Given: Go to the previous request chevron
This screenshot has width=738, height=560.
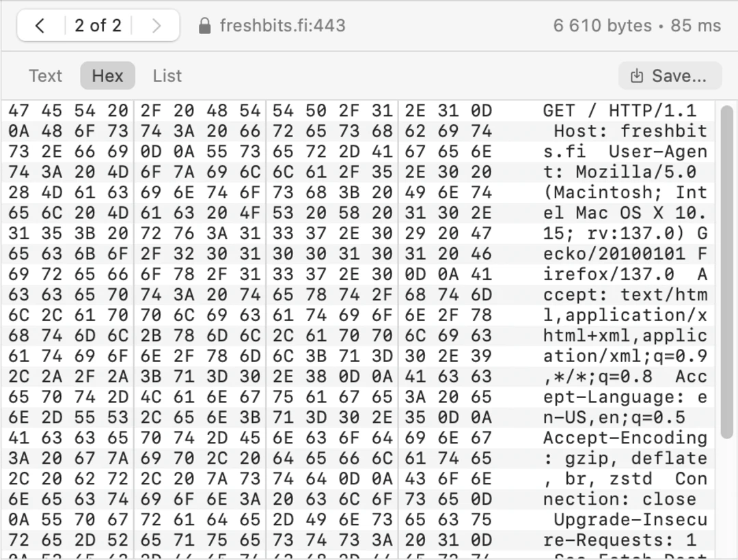Looking at the screenshot, I should click(x=40, y=26).
